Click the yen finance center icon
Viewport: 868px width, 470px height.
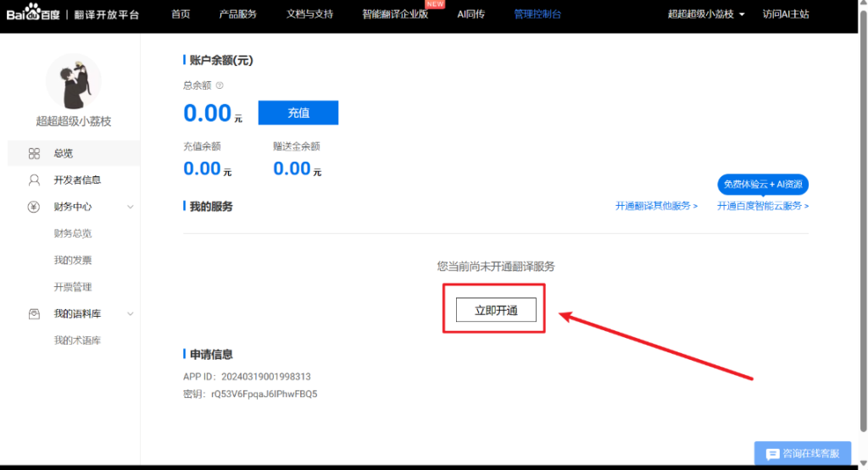click(34, 207)
